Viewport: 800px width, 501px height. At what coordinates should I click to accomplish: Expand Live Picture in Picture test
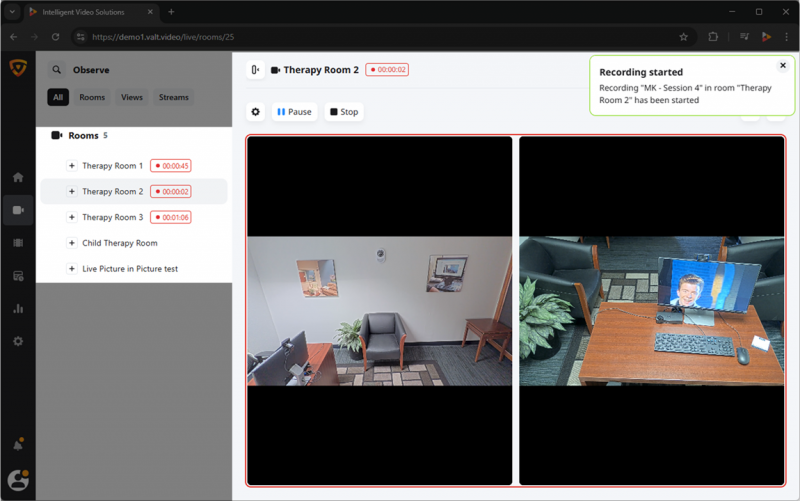tap(71, 269)
